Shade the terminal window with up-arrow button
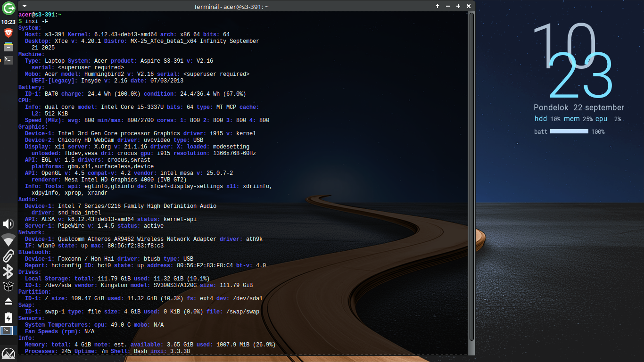The width and height of the screenshot is (644, 362). (x=438, y=6)
